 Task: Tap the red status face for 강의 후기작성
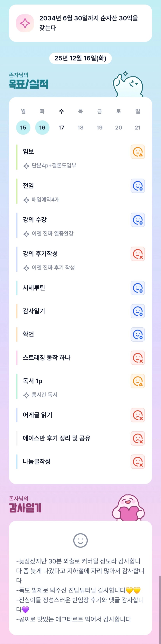point(137,254)
